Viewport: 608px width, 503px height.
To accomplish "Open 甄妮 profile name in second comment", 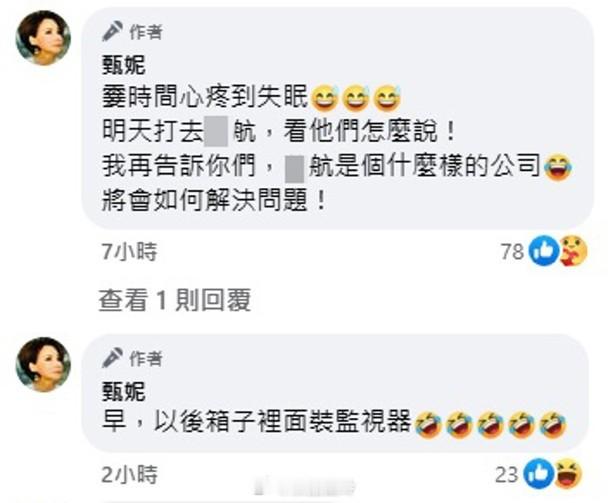I will coord(124,391).
